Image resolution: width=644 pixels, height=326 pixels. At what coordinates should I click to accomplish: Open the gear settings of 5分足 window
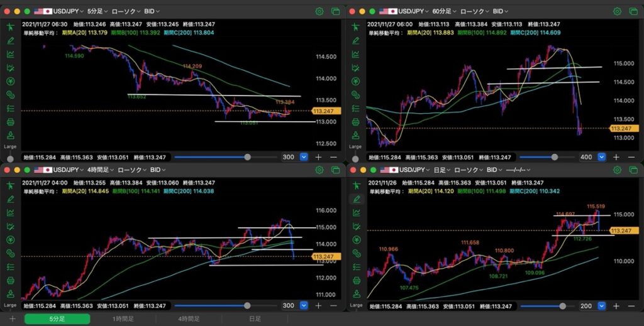pyautogui.click(x=319, y=11)
